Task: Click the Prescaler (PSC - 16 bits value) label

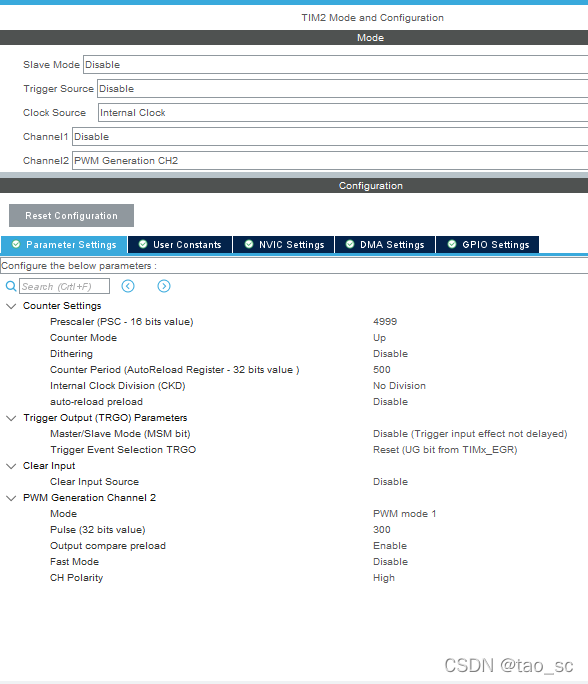Action: [121, 321]
